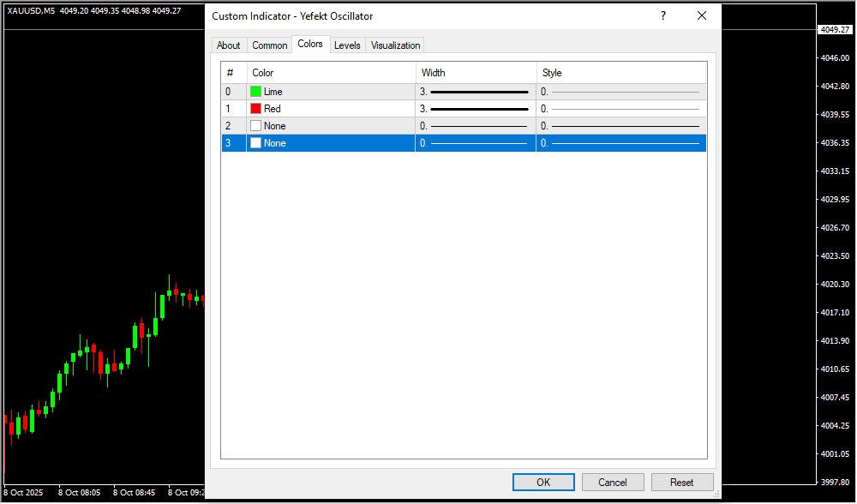This screenshot has width=857, height=504.
Task: Click the Reset button
Action: pyautogui.click(x=682, y=483)
